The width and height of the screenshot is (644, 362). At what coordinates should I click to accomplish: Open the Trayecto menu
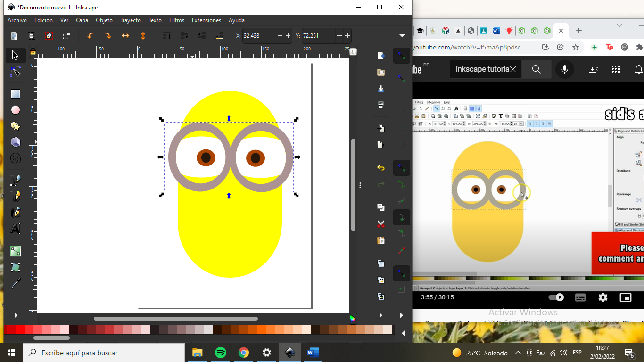130,20
